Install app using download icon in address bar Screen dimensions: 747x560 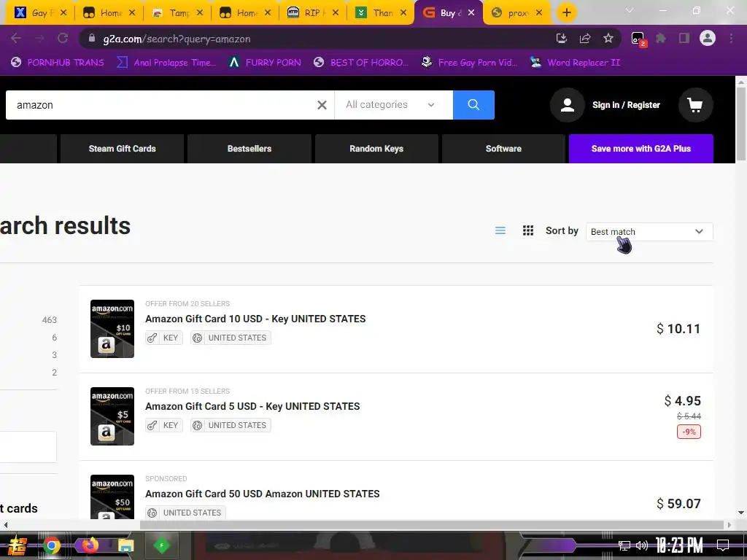[562, 39]
